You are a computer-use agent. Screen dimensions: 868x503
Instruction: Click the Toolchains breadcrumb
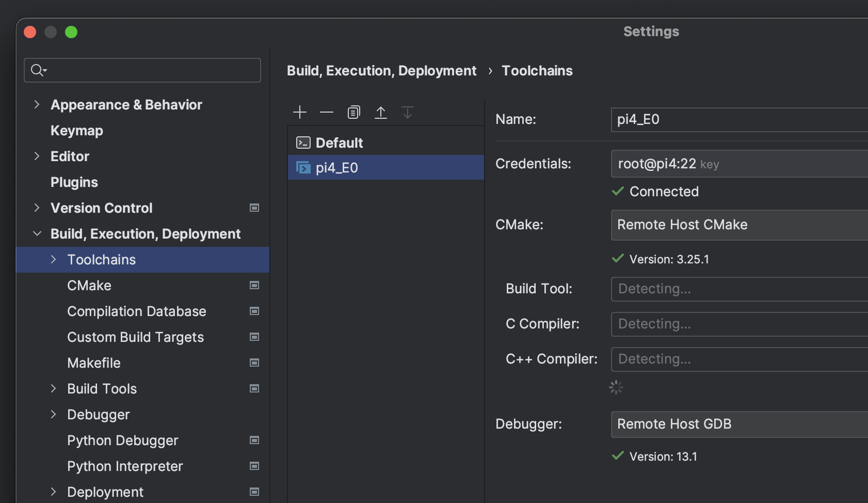point(537,71)
